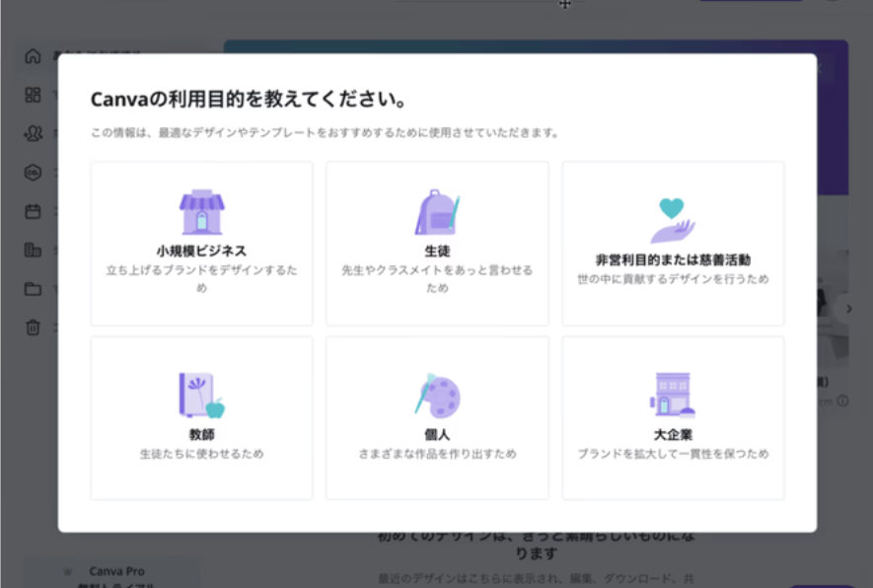Click the 小規模ビジネス title text
The width and height of the screenshot is (873, 588).
coord(201,251)
